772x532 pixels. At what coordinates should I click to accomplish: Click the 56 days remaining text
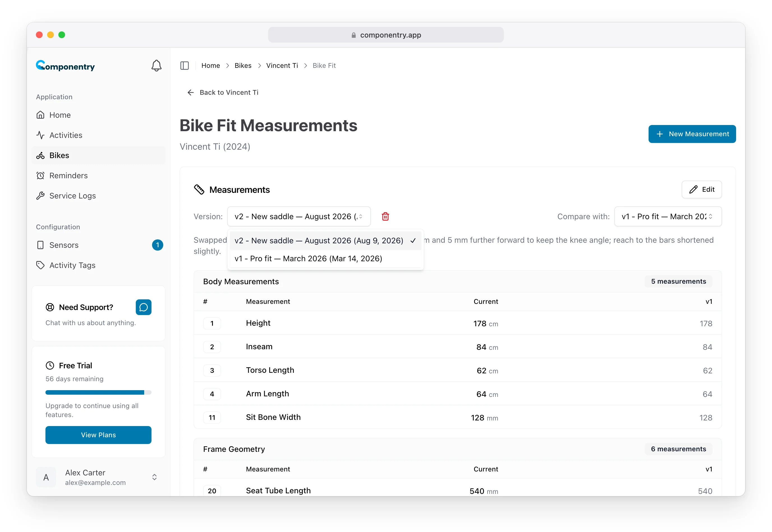tap(74, 379)
